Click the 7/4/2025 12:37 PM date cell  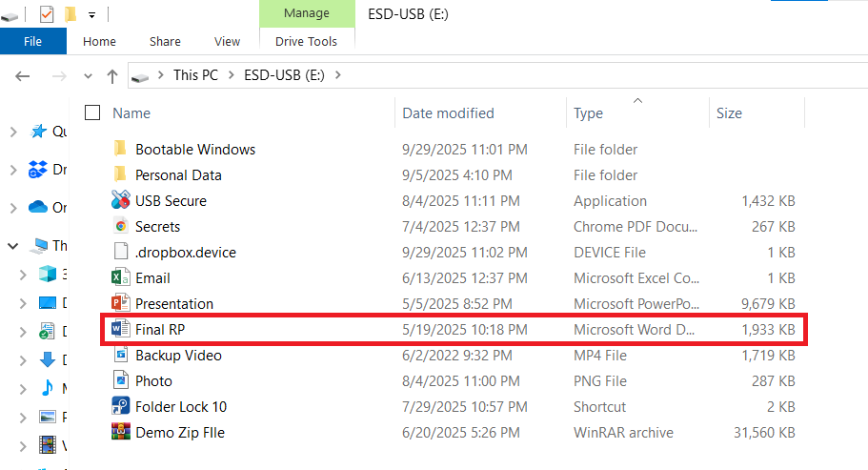click(x=460, y=226)
